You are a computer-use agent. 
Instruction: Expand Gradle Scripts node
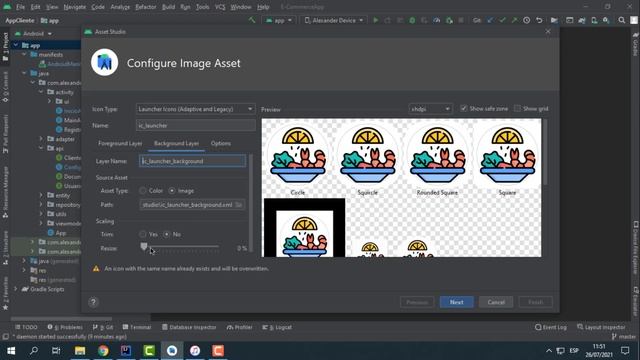(x=16, y=289)
